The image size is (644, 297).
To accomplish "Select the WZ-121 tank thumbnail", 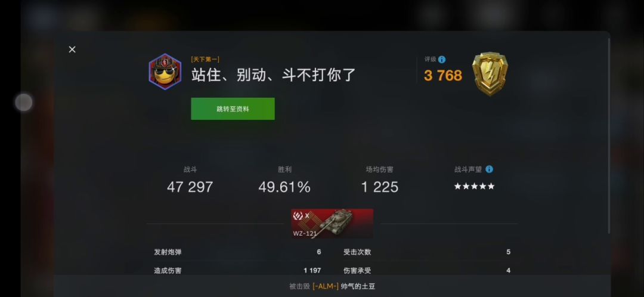I will point(332,224).
